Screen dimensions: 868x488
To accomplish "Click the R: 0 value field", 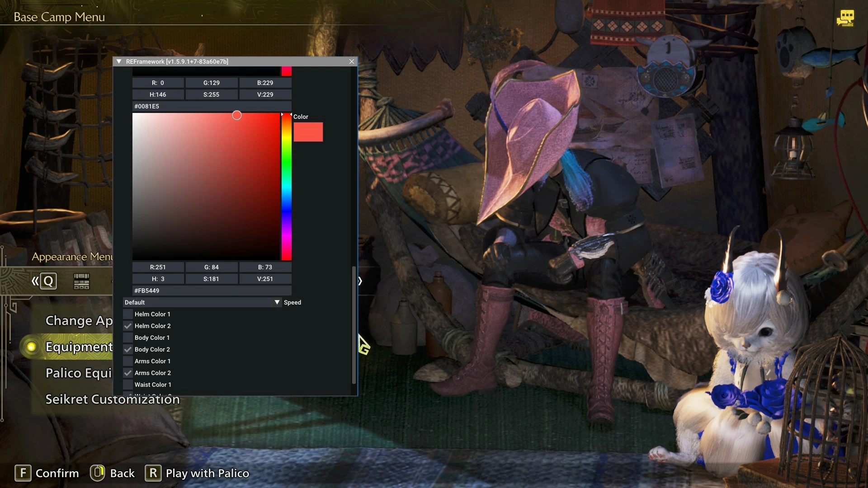I will pyautogui.click(x=158, y=83).
